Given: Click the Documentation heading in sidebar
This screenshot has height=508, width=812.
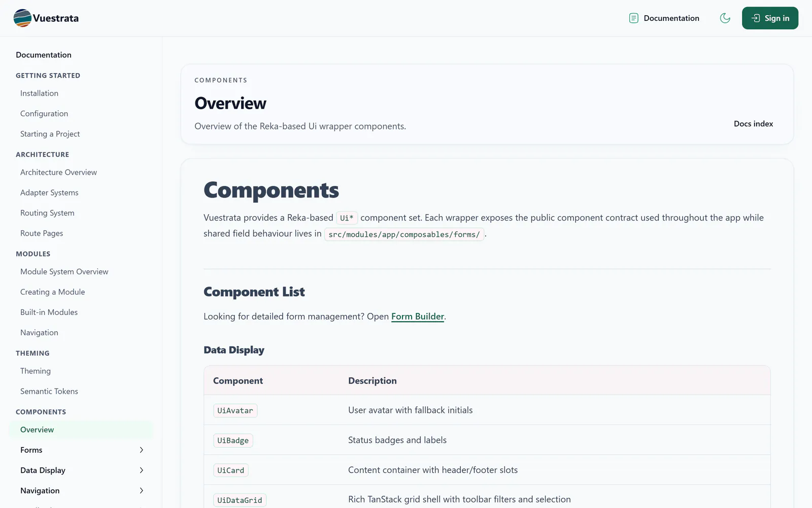Looking at the screenshot, I should 44,55.
